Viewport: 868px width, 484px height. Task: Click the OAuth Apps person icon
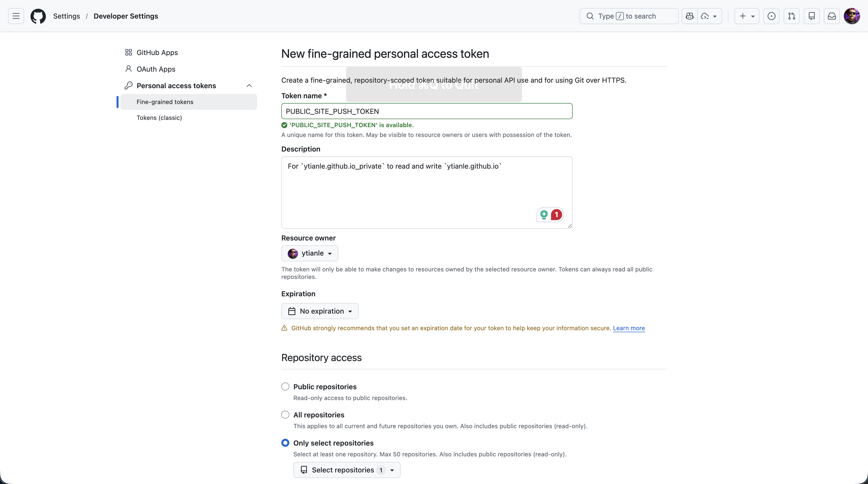click(x=128, y=69)
